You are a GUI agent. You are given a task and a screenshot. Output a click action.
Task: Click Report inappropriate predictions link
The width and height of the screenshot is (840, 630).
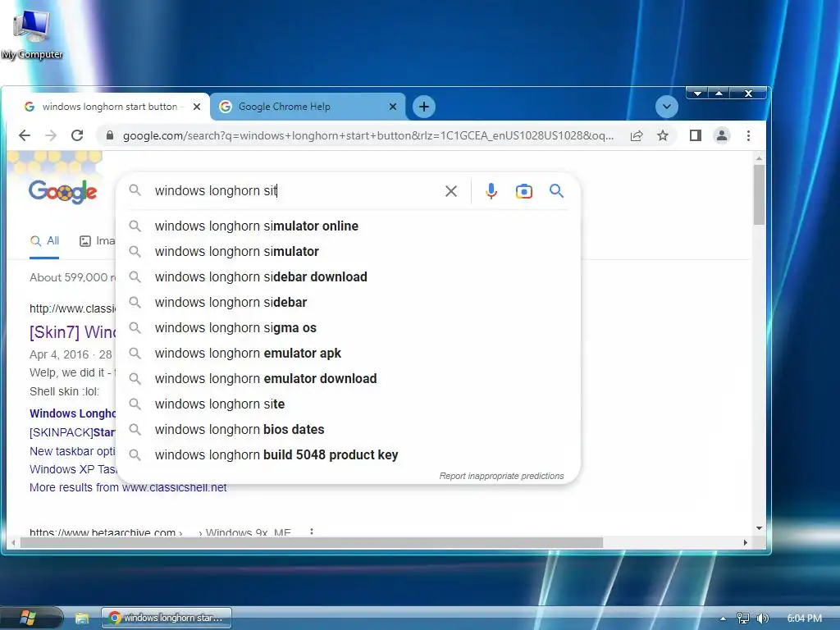point(501,477)
